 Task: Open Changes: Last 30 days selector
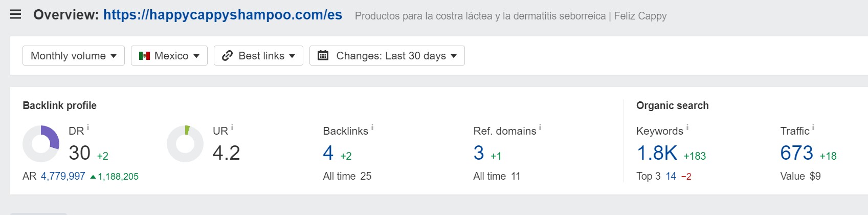[x=387, y=56]
